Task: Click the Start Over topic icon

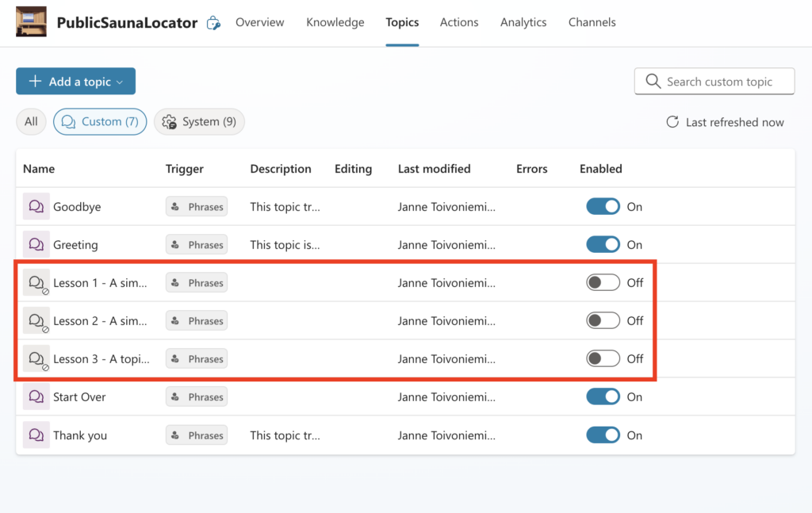Action: [36, 397]
